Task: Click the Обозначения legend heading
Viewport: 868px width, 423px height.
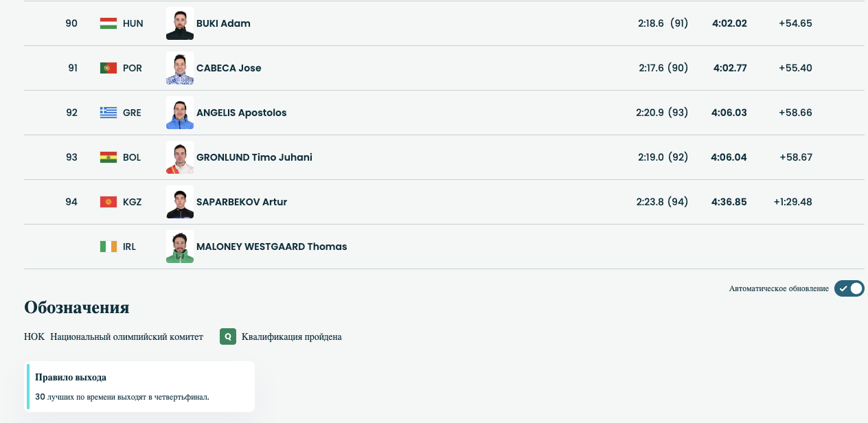Action: coord(76,307)
